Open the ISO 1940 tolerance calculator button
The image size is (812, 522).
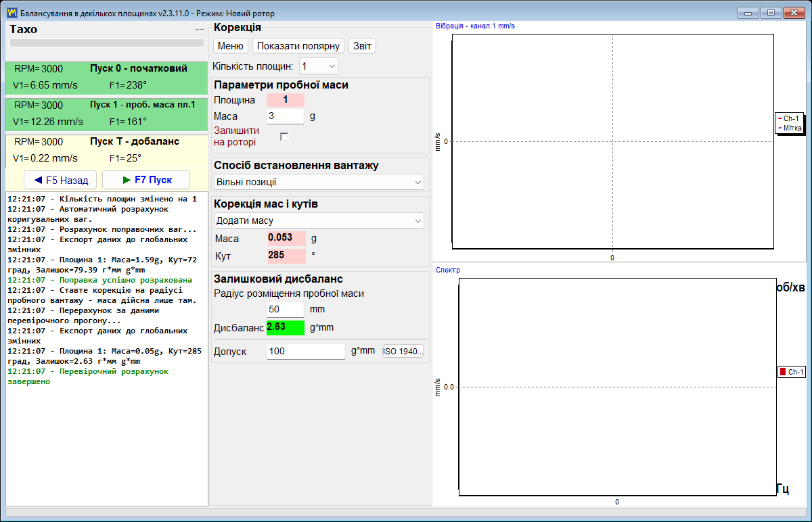pos(403,352)
